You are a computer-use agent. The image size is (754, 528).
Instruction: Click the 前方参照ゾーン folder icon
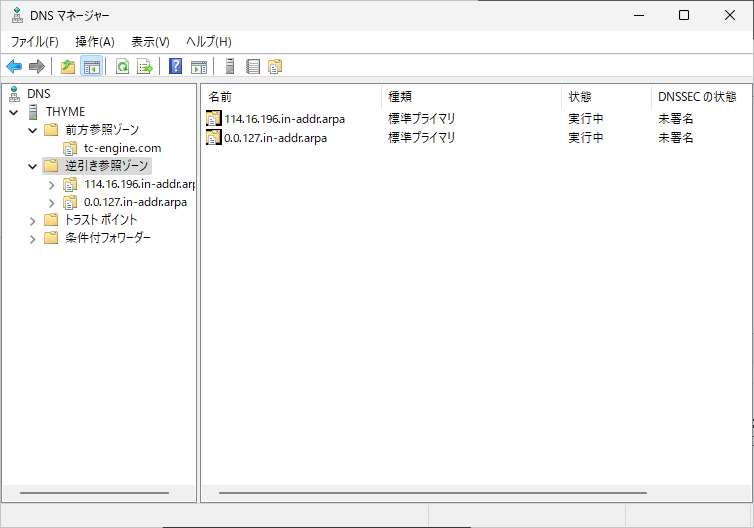point(51,130)
